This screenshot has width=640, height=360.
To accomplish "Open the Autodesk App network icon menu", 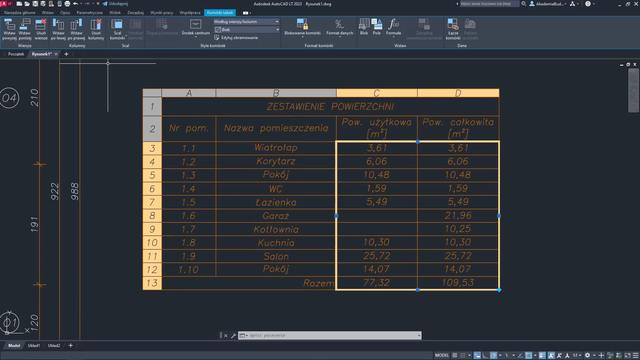I will [573, 4].
